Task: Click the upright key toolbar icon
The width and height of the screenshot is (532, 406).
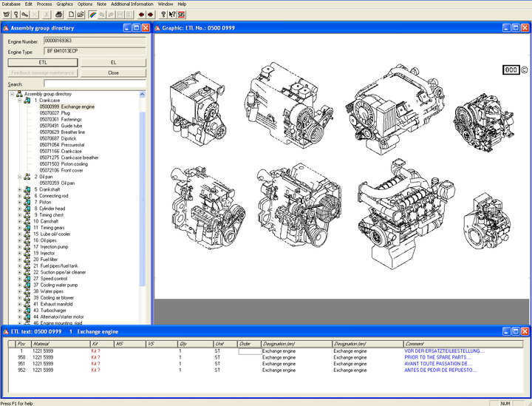Action: pyautogui.click(x=16, y=14)
